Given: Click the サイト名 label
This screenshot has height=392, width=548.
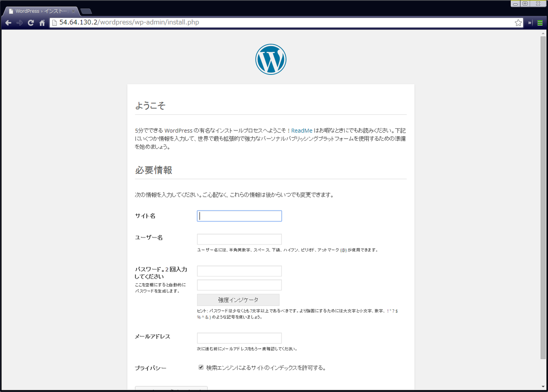Looking at the screenshot, I should (145, 216).
